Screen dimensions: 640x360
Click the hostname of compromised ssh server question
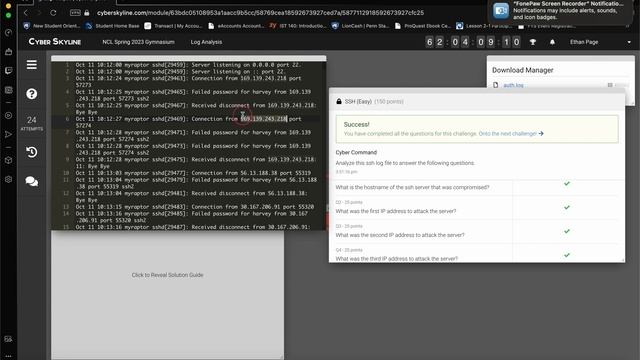(x=412, y=187)
